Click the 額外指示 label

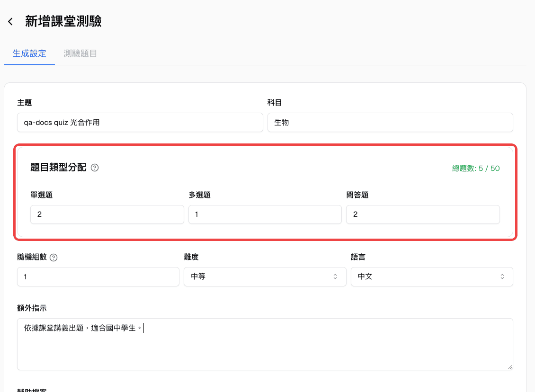32,308
